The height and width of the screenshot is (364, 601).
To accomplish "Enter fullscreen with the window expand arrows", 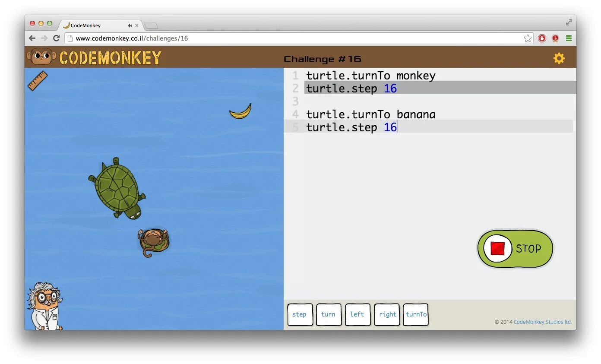I will 569,22.
